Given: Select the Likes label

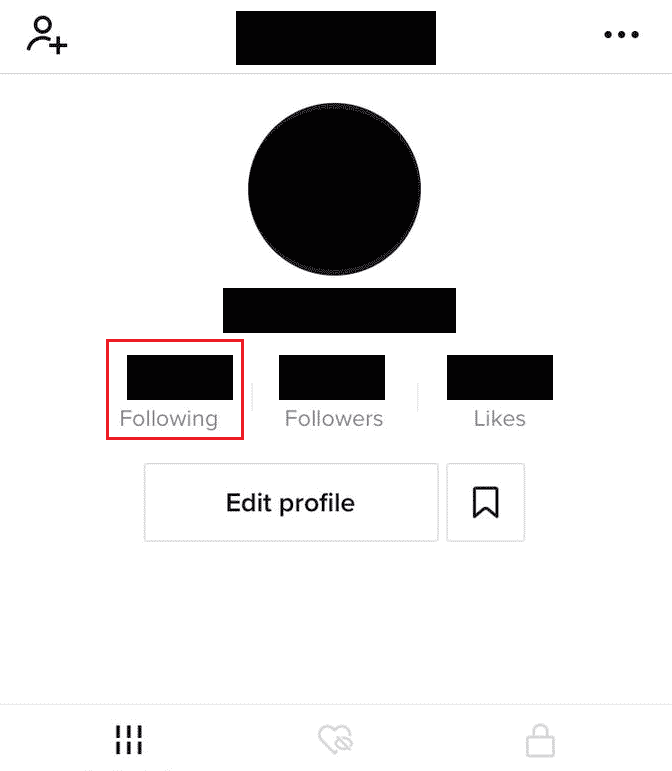Looking at the screenshot, I should click(499, 418).
